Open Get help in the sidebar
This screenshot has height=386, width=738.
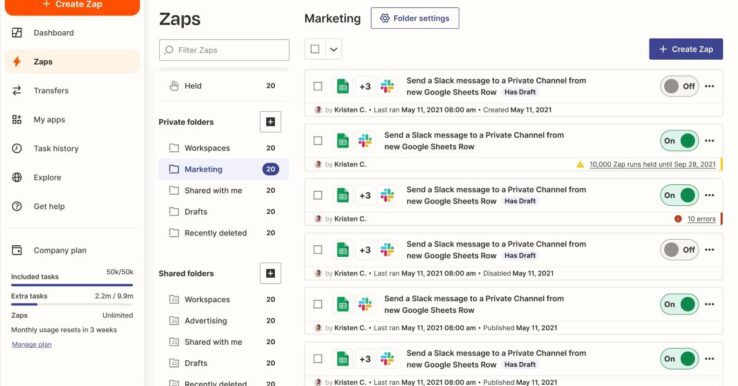click(72, 206)
